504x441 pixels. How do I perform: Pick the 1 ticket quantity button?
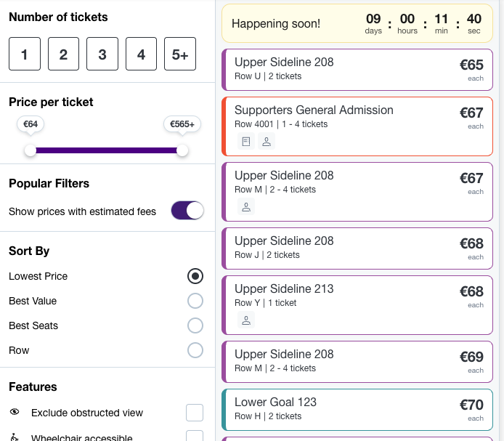coord(25,54)
